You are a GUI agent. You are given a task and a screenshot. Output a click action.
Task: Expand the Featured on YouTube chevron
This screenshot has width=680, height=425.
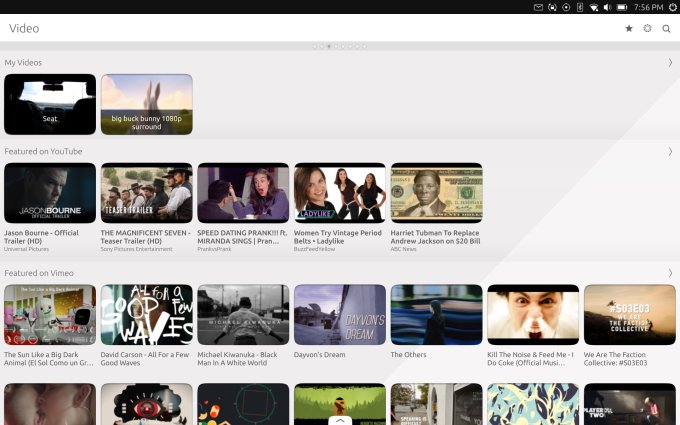click(x=670, y=151)
